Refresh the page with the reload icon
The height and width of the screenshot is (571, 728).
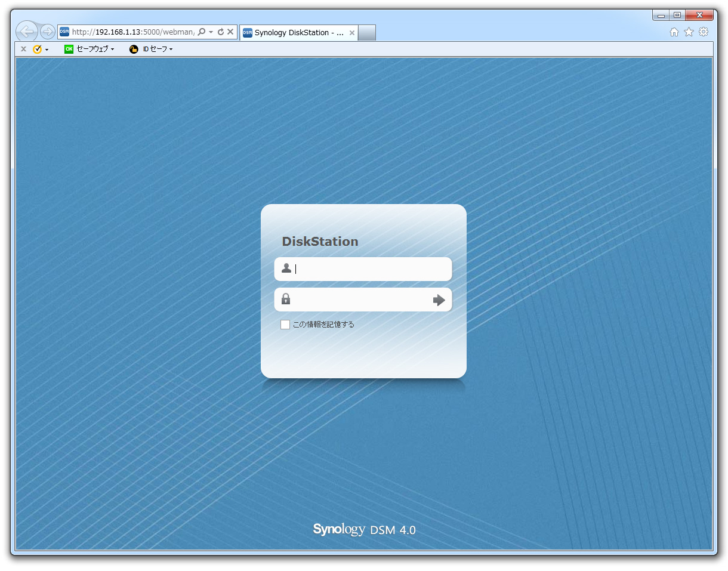click(x=221, y=32)
